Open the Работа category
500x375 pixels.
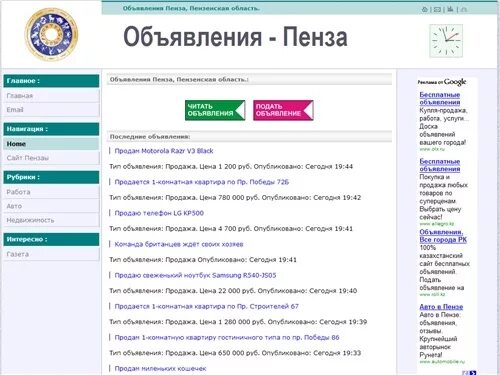coord(51,192)
